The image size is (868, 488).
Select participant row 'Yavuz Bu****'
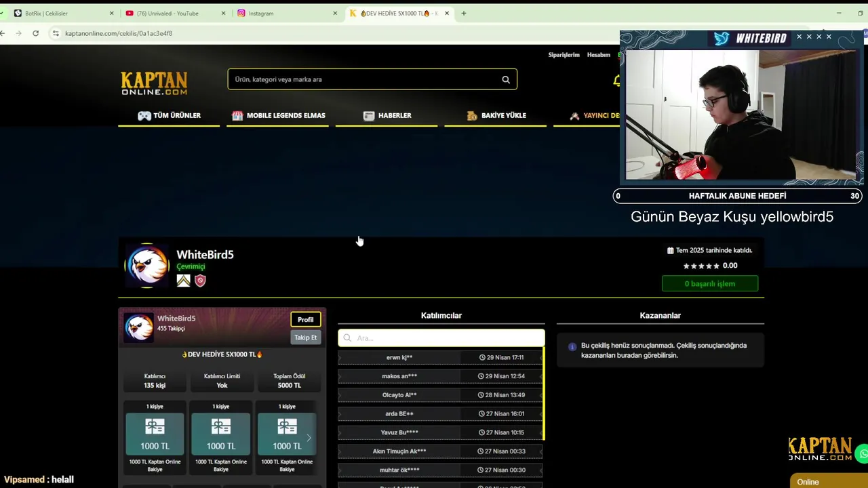coord(440,432)
